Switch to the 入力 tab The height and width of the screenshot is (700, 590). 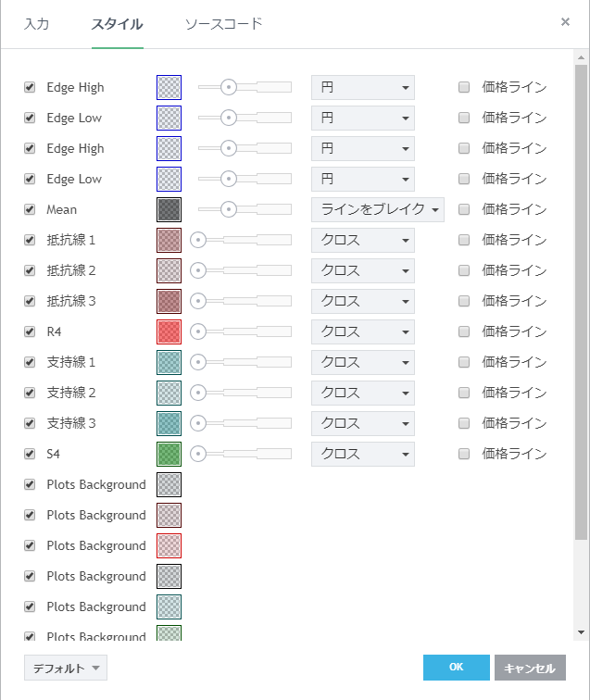pos(36,24)
